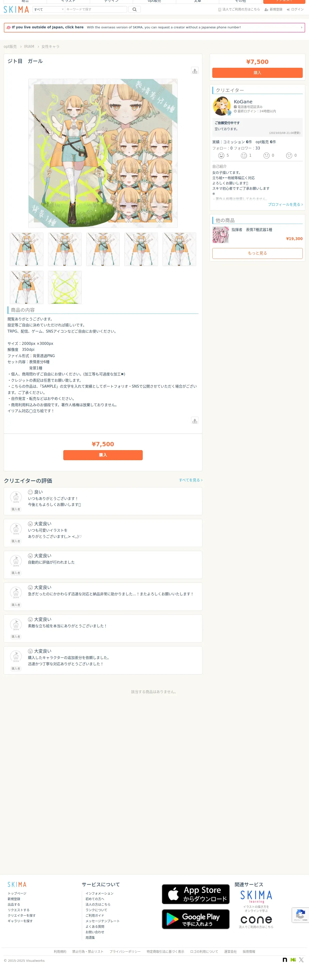309x980 pixels.
Task: Open the X social icon in footer
Action: [301, 960]
